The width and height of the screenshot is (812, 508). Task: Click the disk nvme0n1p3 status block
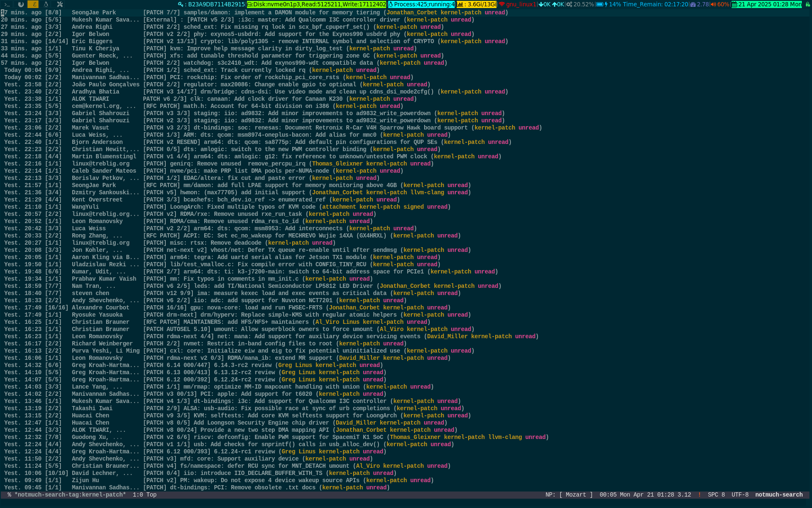pyautogui.click(x=316, y=4)
